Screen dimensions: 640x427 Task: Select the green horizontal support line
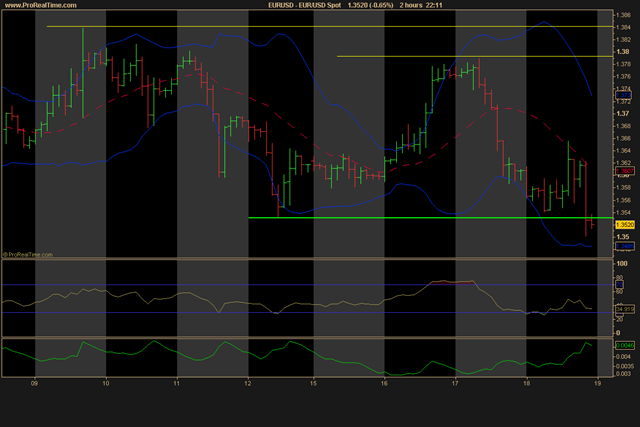coord(431,218)
